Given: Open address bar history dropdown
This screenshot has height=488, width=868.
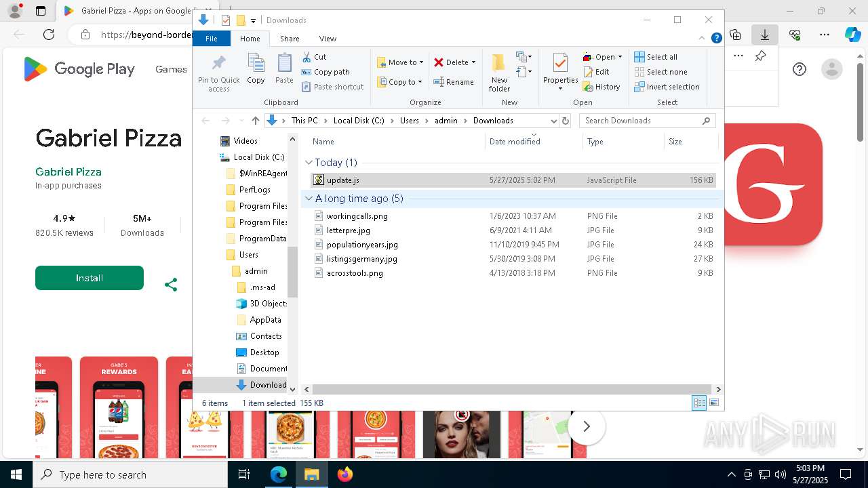Looking at the screenshot, I should pos(553,121).
